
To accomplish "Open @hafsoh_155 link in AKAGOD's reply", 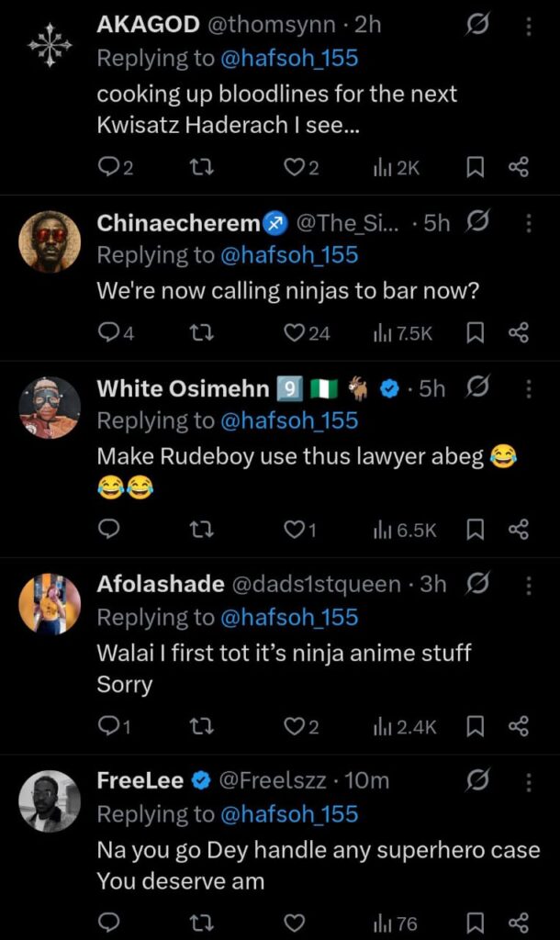I will [290, 59].
